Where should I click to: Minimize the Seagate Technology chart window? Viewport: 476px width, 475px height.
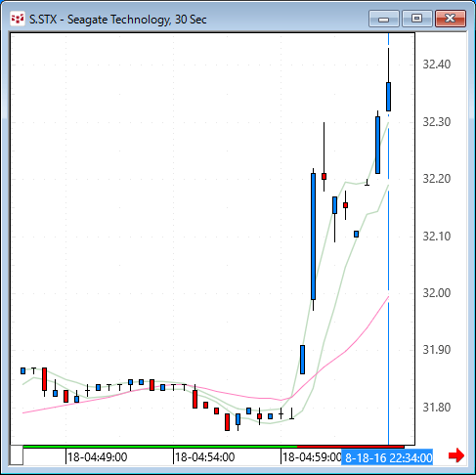[384, 19]
